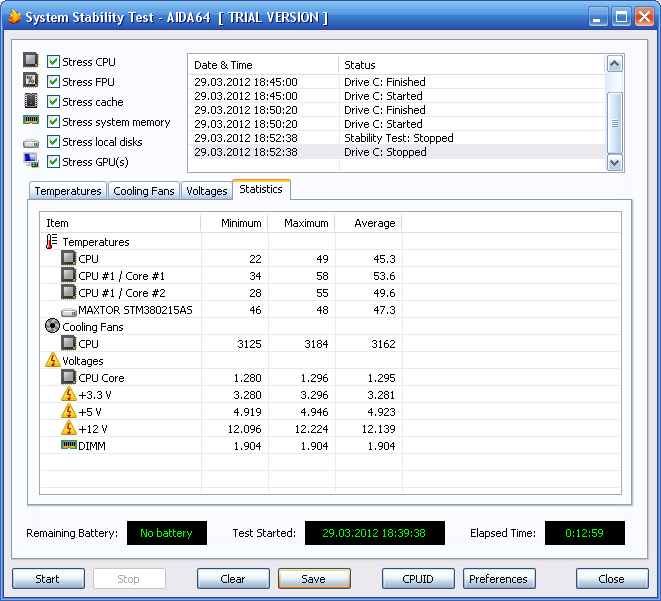Click the cache chip icon beside Stress cache

[30, 100]
